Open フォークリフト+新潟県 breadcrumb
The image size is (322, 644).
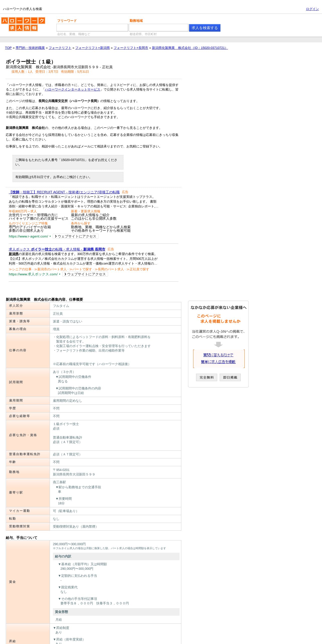(93, 48)
